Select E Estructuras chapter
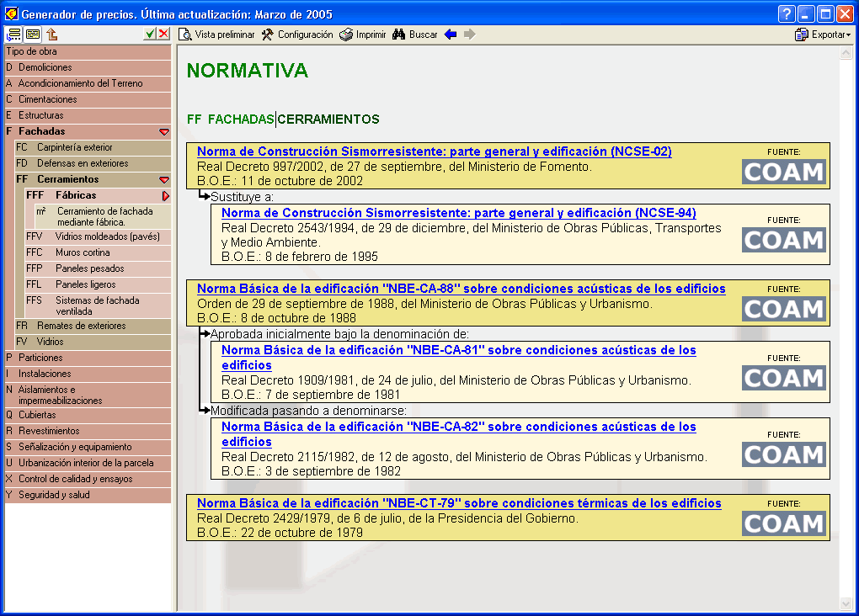Image resolution: width=859 pixels, height=616 pixels. point(88,115)
